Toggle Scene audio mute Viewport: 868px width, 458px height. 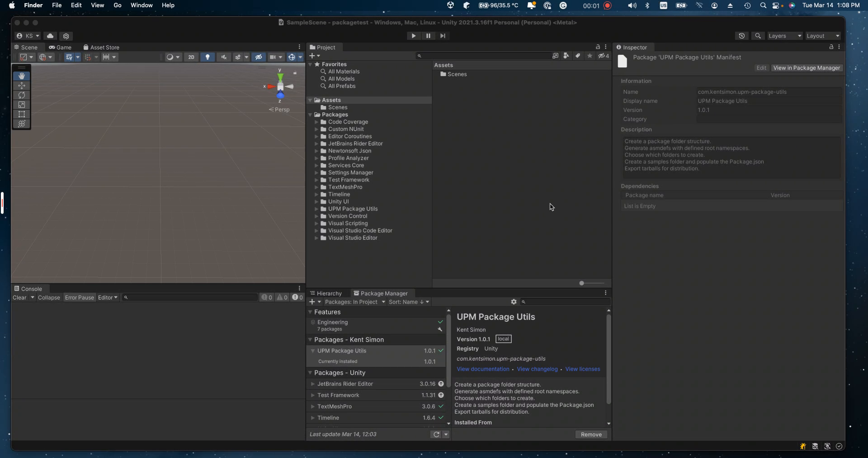224,57
